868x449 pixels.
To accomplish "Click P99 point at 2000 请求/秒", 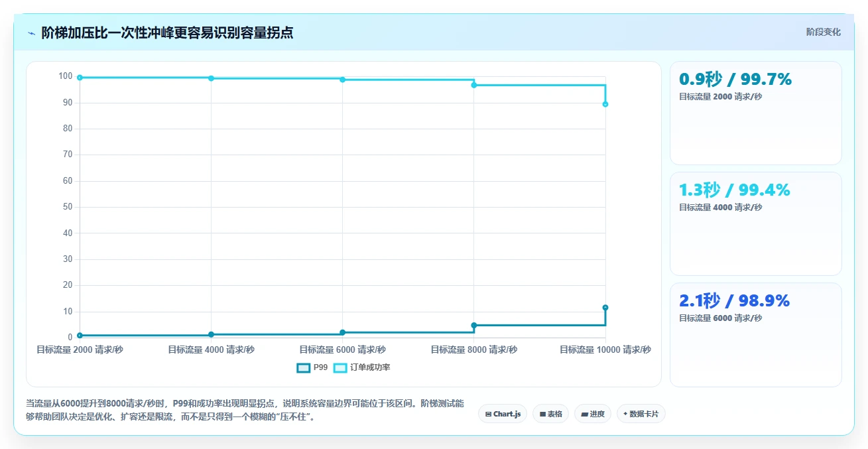I will pyautogui.click(x=80, y=336).
